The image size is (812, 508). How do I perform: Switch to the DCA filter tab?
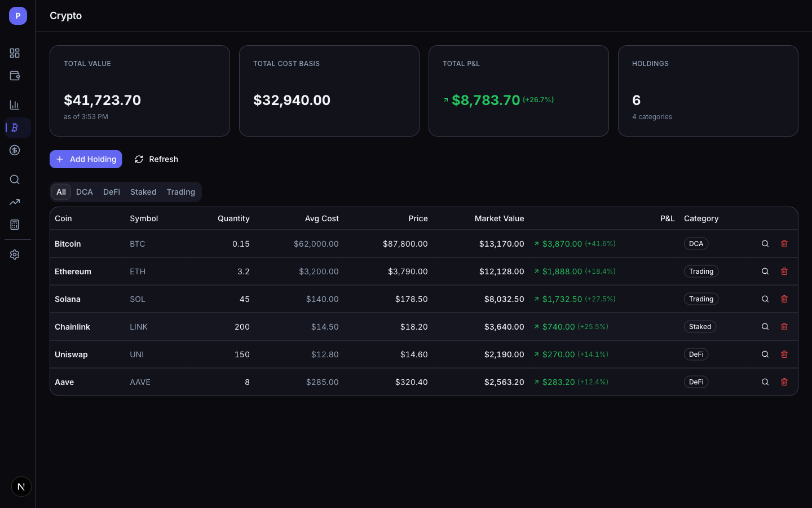coord(85,192)
